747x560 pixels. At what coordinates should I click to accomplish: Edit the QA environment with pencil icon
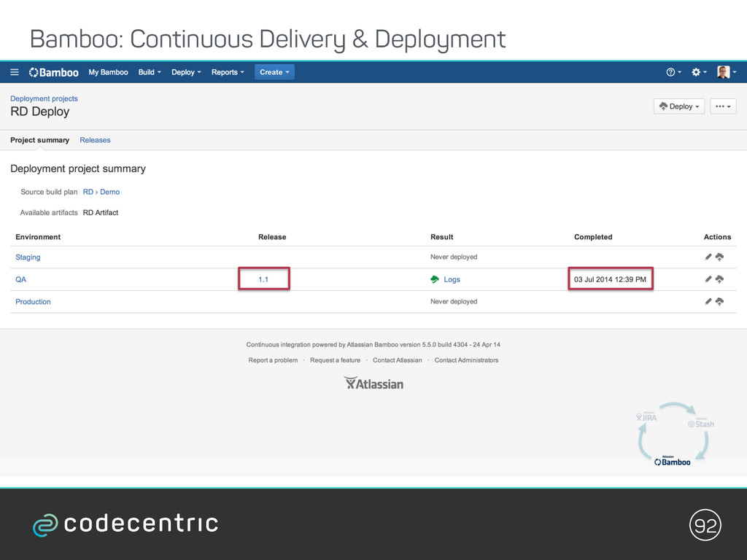708,279
